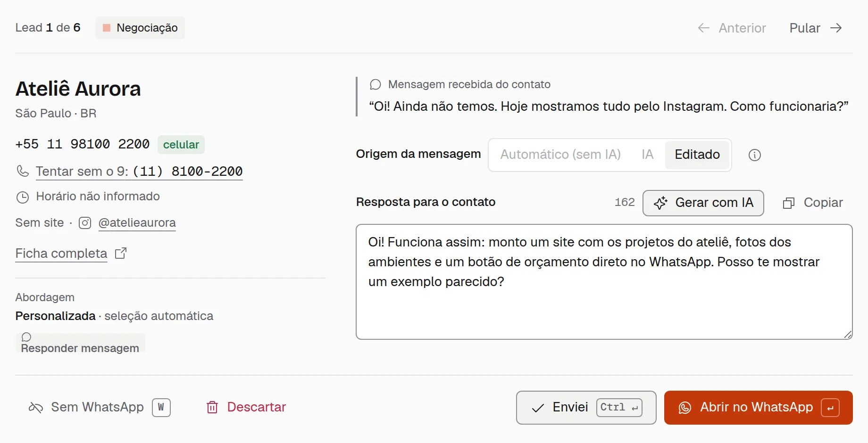868x443 pixels.
Task: Click the Ateliê Aurora heading
Action: [78, 89]
